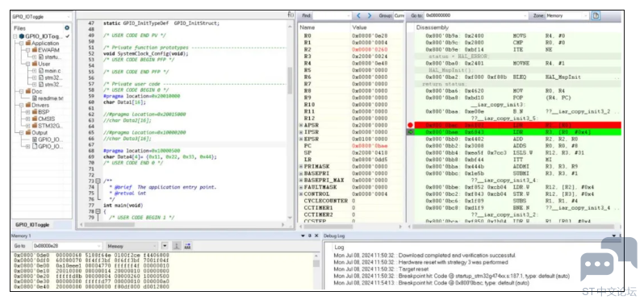Open the GPIO_IOToggle configuration dropdown
644x304 pixels.
click(x=41, y=17)
